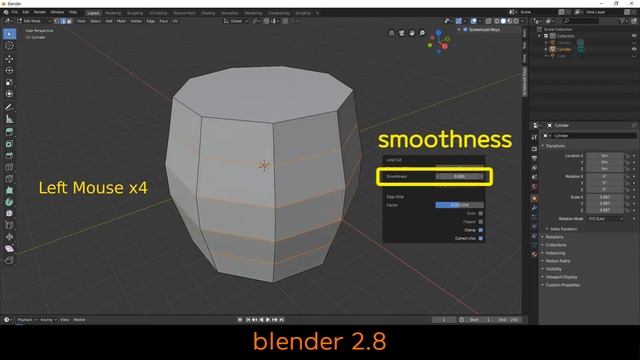Expand the Relations panel
The image size is (640, 360).
coord(554,237)
